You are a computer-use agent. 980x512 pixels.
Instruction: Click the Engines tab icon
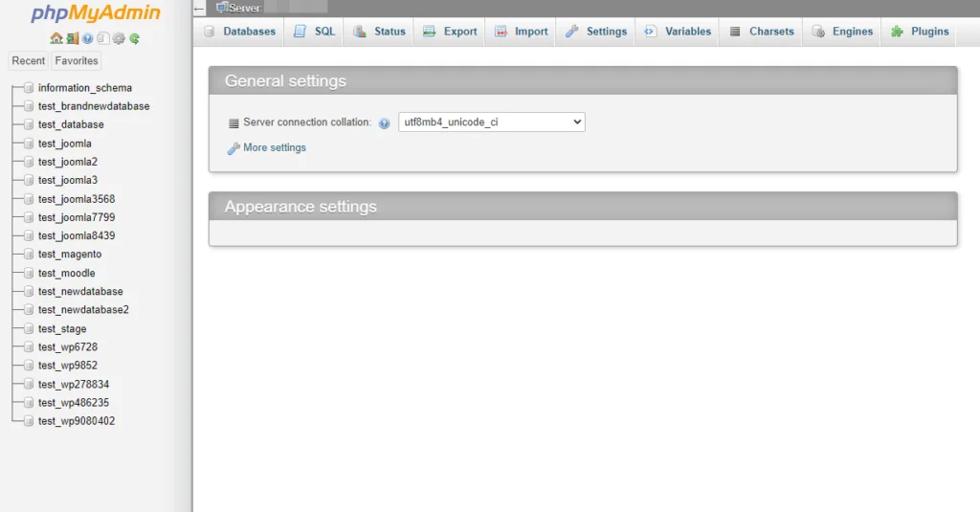[818, 32]
